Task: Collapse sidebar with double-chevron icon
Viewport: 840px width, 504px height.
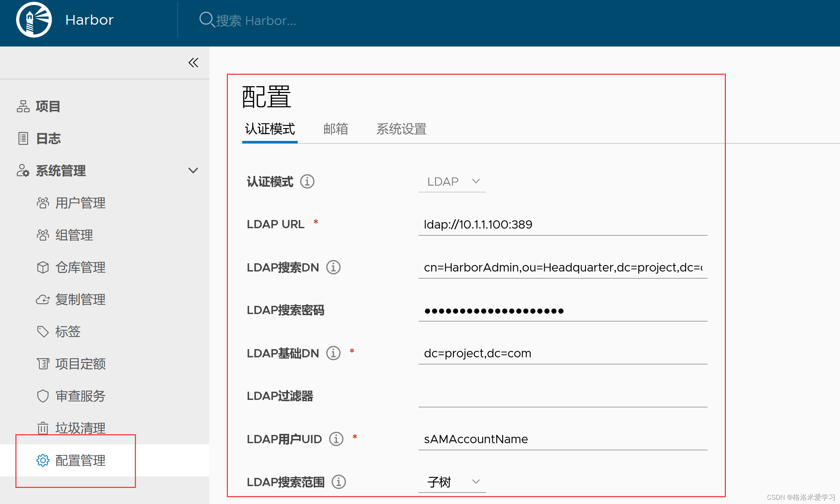Action: [194, 63]
